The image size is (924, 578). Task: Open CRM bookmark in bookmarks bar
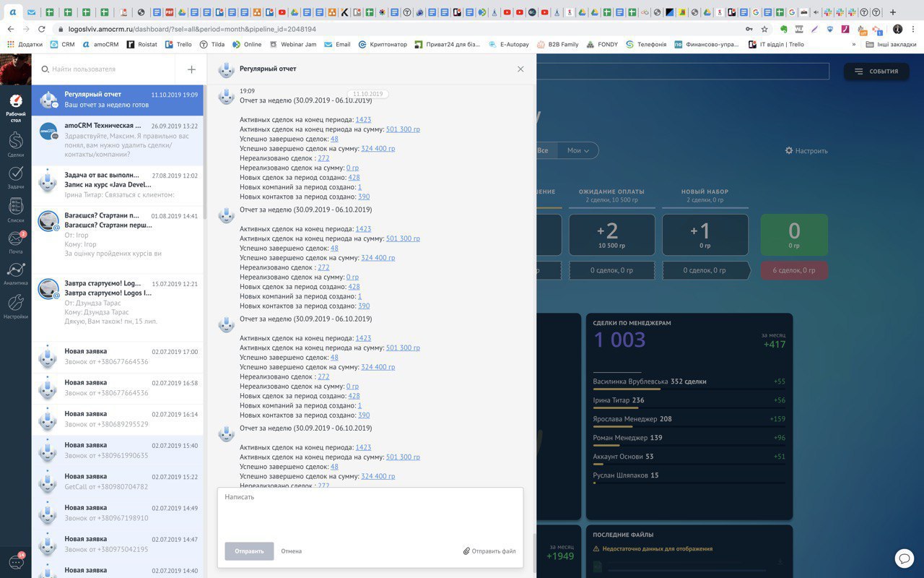click(x=62, y=44)
